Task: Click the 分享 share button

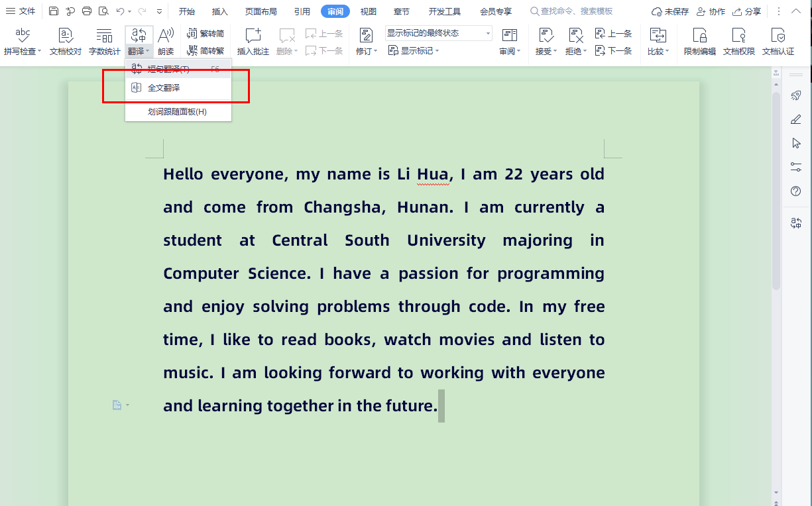Action: 746,11
